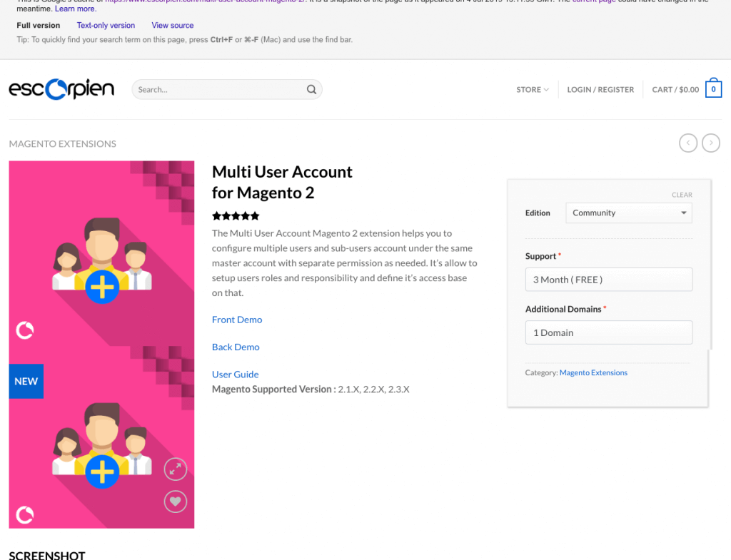Image resolution: width=731 pixels, height=560 pixels.
Task: Open the Additional Domains dropdown
Action: coord(608,332)
